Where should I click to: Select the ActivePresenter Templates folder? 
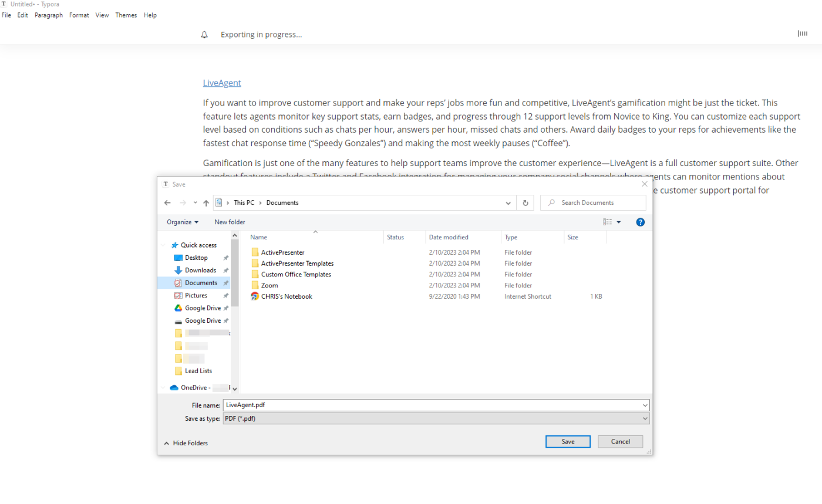pyautogui.click(x=292, y=263)
